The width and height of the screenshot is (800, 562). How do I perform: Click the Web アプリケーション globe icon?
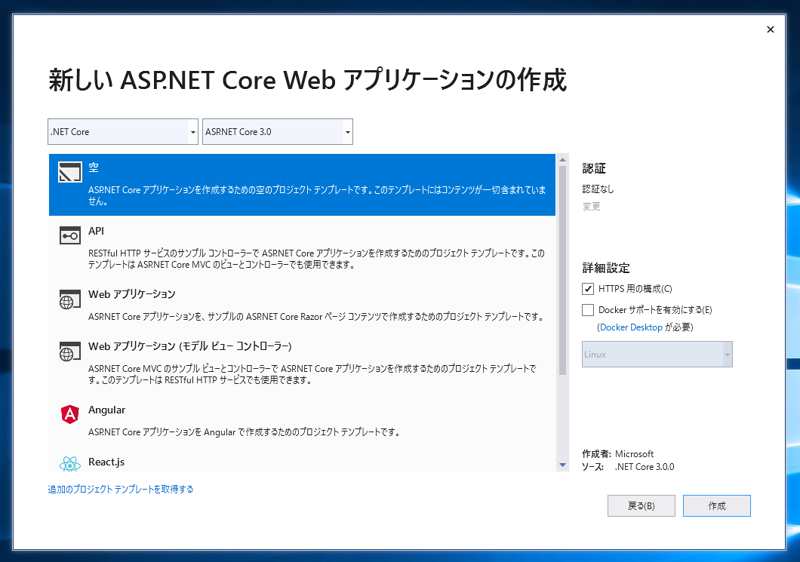coord(70,299)
